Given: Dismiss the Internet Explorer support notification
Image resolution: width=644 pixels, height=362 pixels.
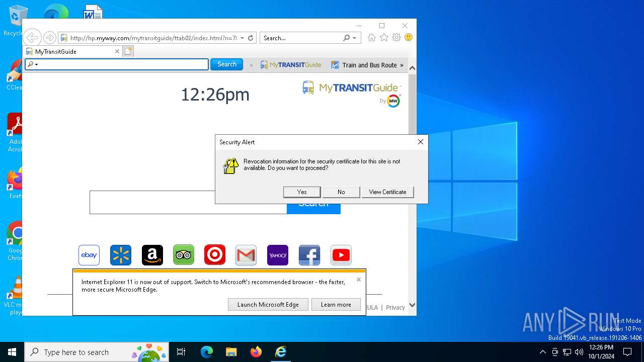Looking at the screenshot, I should (x=359, y=280).
